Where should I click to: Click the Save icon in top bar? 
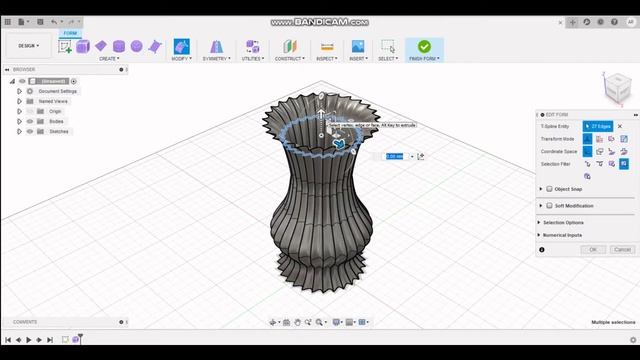tap(40, 22)
